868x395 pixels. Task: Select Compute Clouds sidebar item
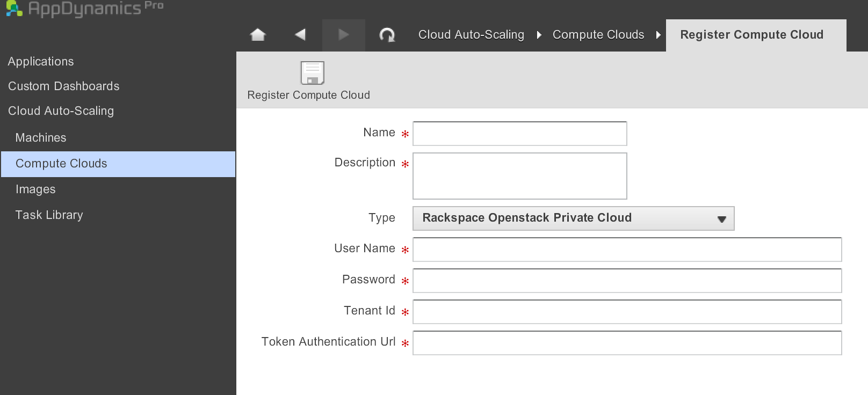click(x=118, y=164)
